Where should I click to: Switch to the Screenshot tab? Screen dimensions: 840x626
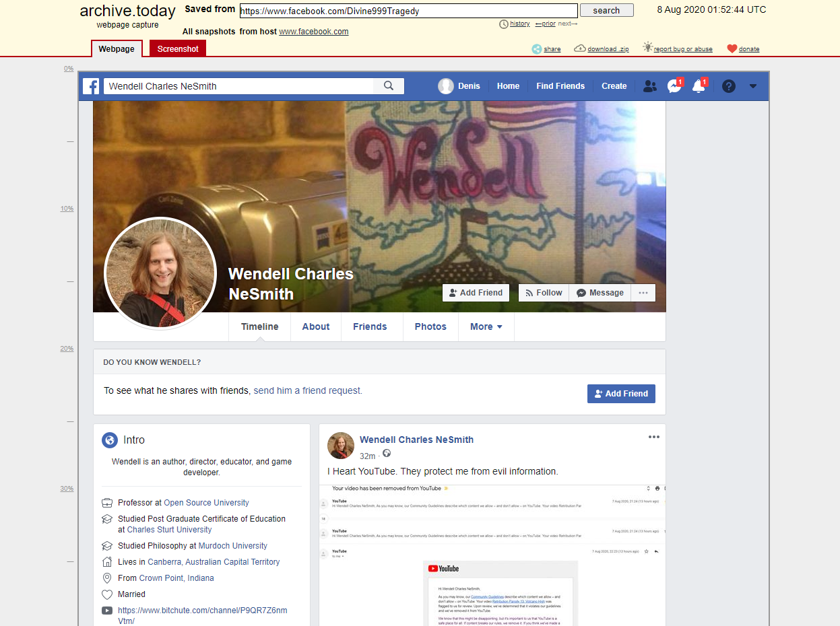pyautogui.click(x=178, y=48)
